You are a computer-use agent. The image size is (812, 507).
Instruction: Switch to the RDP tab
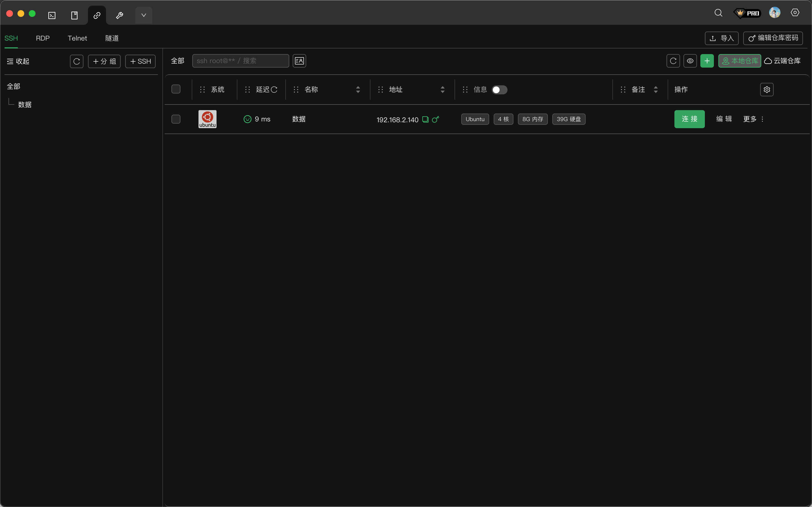tap(43, 38)
